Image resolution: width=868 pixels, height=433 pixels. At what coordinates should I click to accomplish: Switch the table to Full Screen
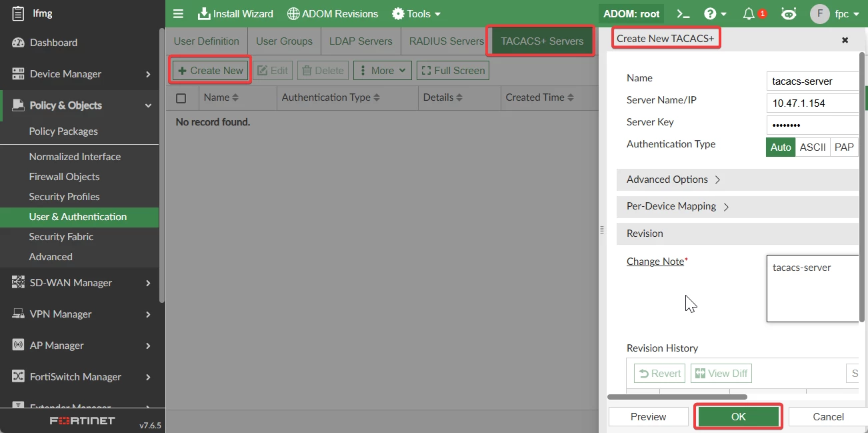pyautogui.click(x=453, y=70)
